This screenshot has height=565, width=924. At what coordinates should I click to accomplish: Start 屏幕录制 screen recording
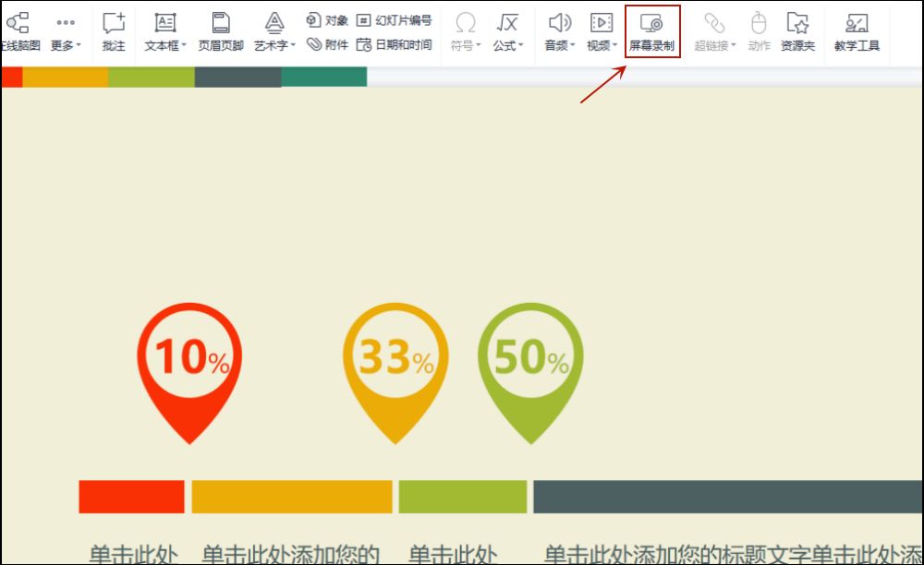pos(652,32)
